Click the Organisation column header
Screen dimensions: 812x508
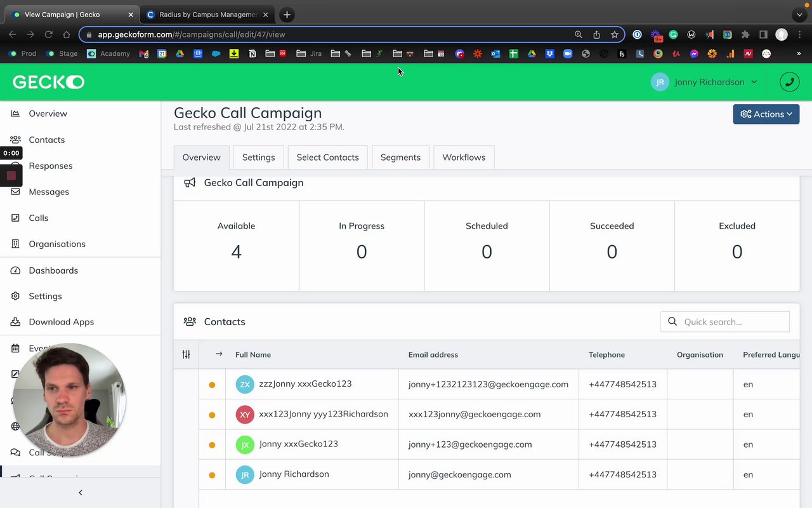coord(700,355)
